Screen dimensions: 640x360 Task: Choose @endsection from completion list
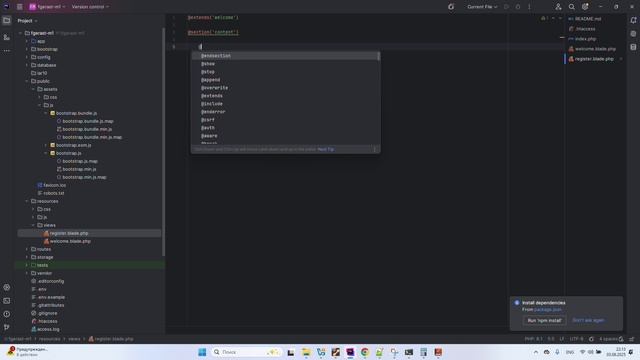click(x=284, y=56)
